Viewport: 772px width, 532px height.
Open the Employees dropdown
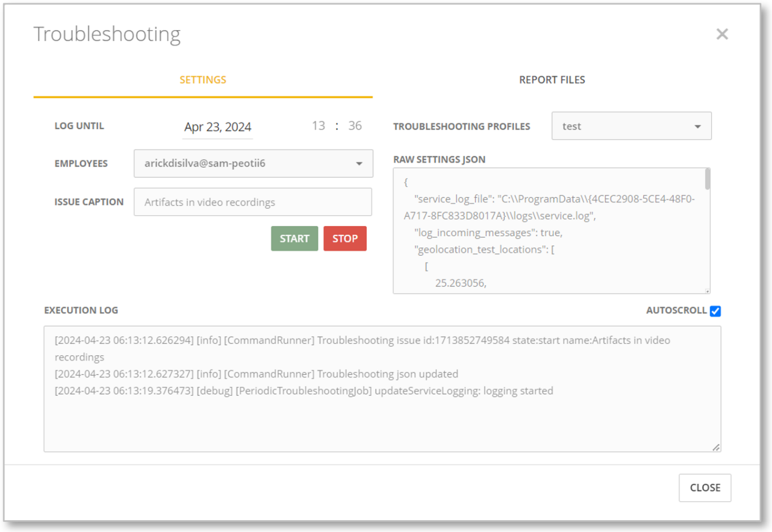coord(253,163)
